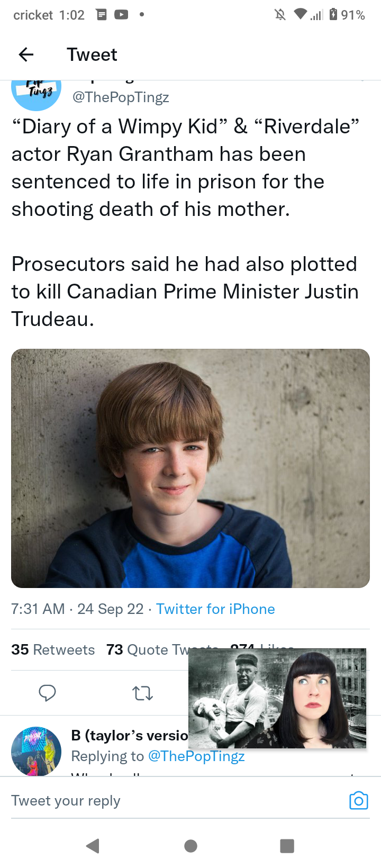Open B (taylor's version) reply avatar

[x=36, y=751]
